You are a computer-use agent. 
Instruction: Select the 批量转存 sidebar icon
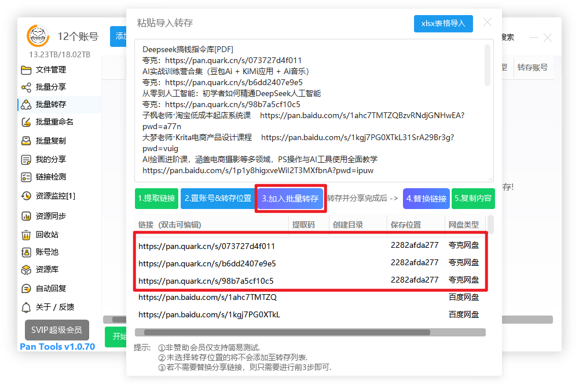click(26, 104)
